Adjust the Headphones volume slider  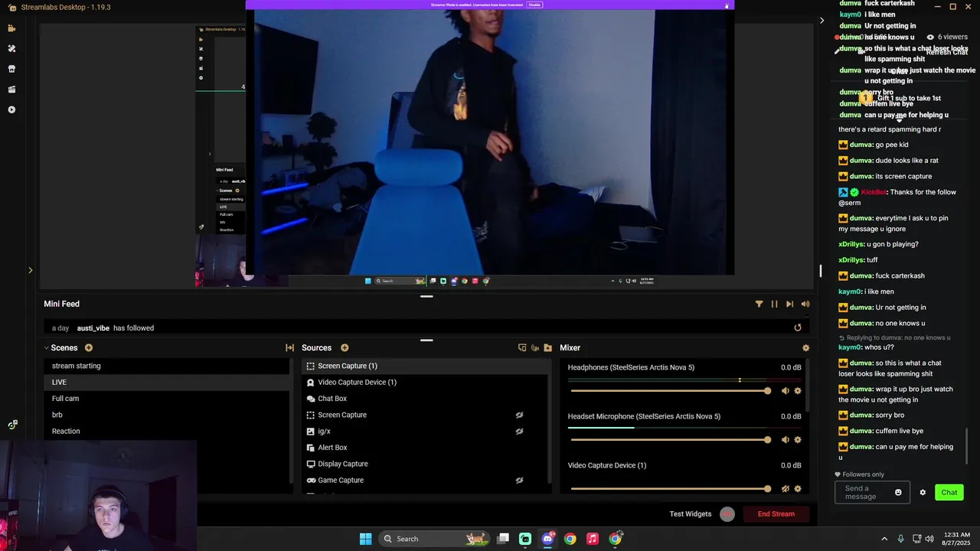point(669,390)
